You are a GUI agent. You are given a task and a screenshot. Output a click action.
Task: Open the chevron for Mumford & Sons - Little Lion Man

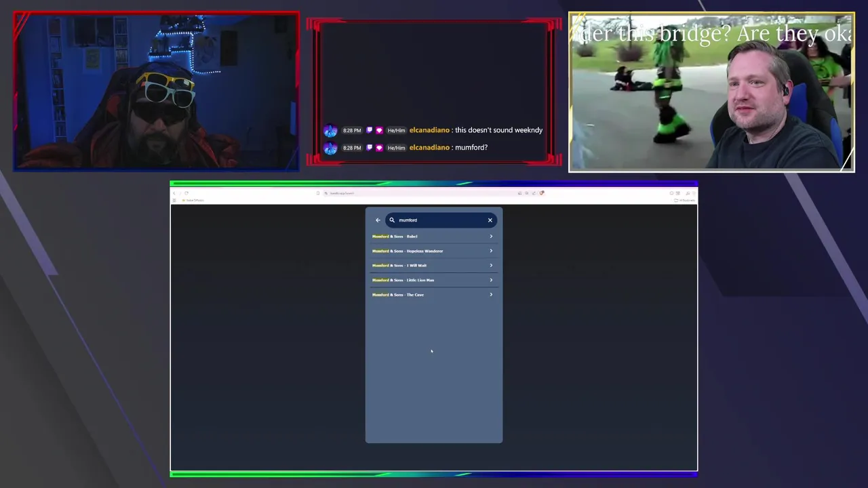(x=491, y=280)
